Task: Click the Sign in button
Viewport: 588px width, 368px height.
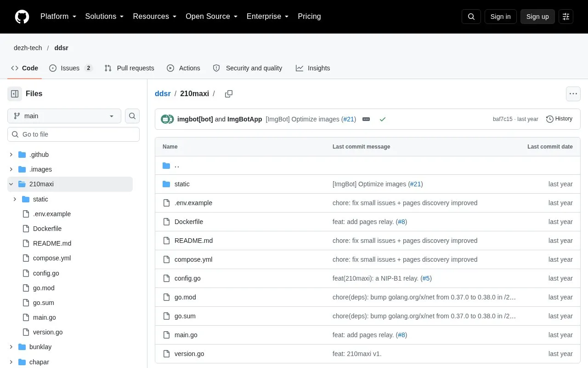Action: click(500, 17)
